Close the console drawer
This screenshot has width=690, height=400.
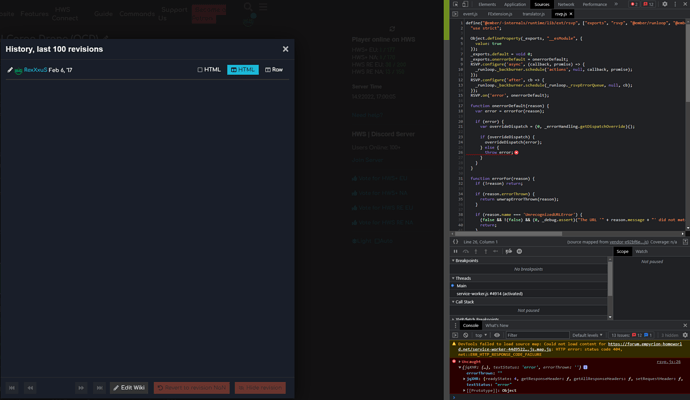click(x=685, y=326)
